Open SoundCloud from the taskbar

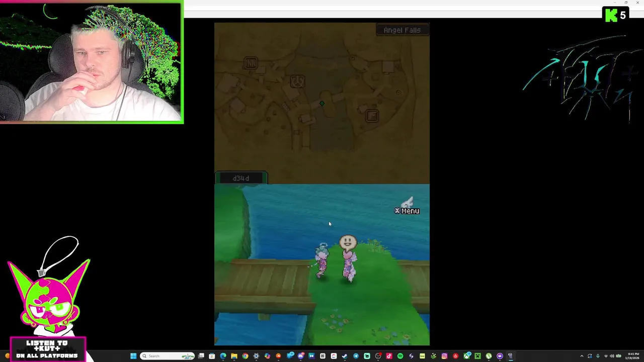tap(278, 356)
